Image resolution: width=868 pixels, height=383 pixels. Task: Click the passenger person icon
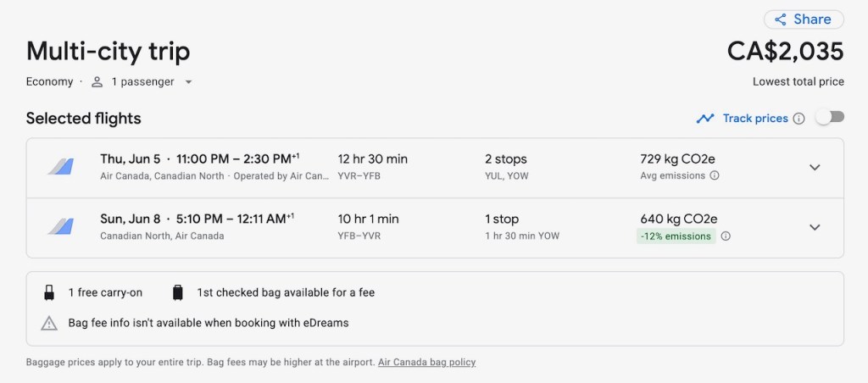click(x=97, y=82)
